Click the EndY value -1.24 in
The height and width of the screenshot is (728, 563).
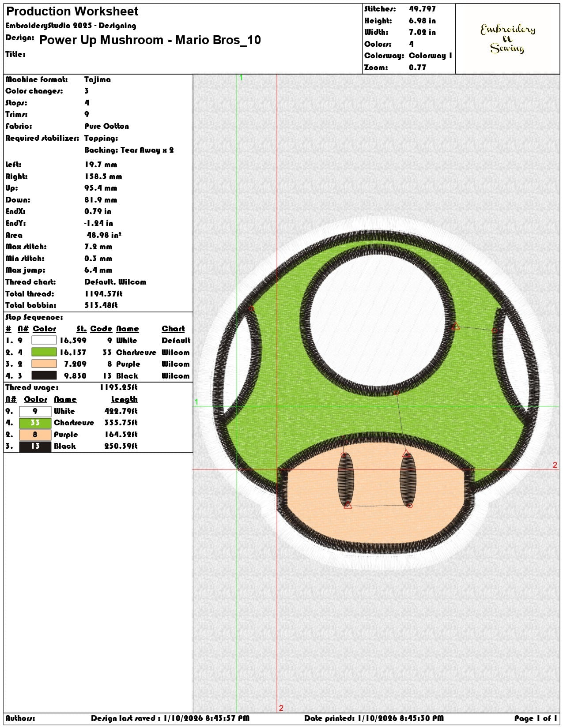98,223
